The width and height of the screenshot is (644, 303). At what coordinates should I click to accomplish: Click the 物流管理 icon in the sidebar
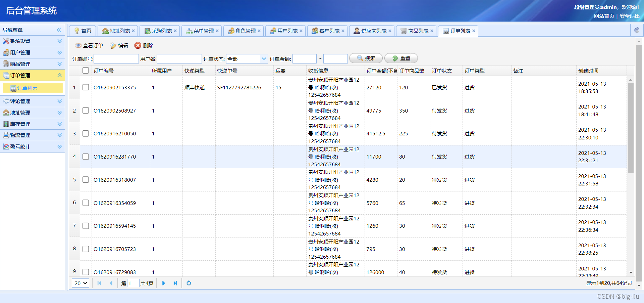coord(6,135)
